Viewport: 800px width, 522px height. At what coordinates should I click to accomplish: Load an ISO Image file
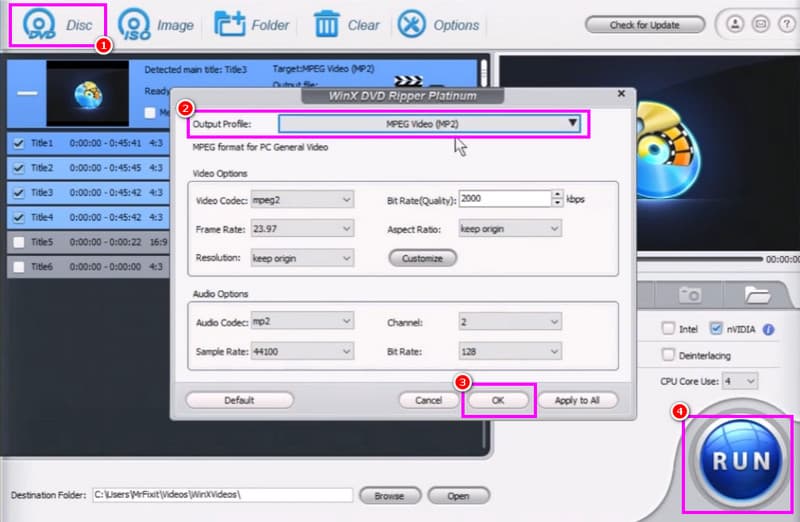click(156, 25)
